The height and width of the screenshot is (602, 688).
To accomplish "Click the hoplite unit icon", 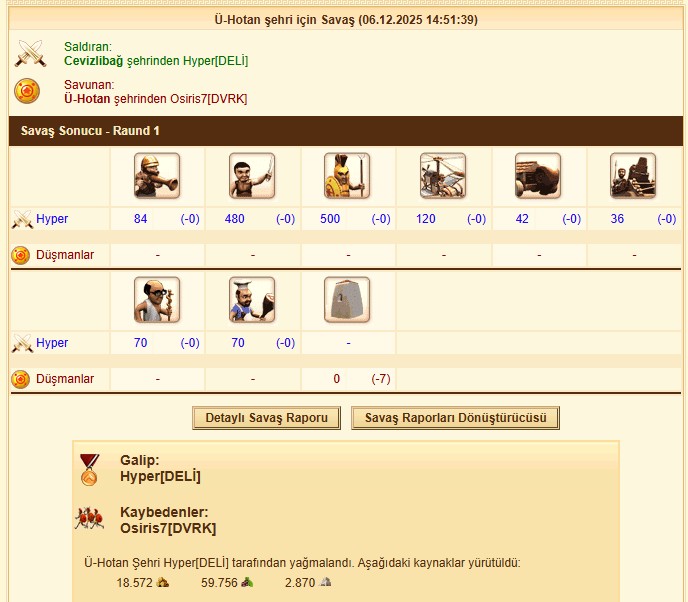I will coord(347,176).
